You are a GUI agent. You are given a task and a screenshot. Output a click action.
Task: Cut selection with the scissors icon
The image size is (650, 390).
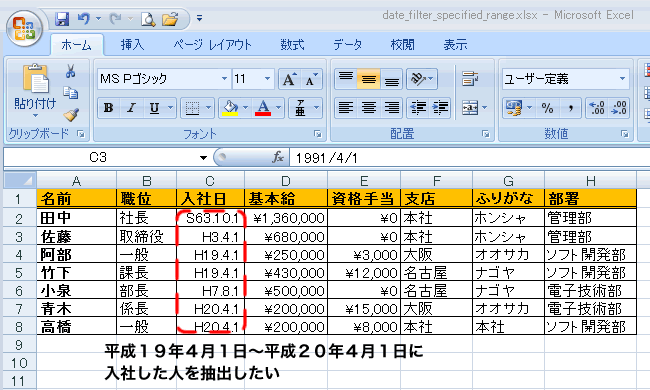70,71
